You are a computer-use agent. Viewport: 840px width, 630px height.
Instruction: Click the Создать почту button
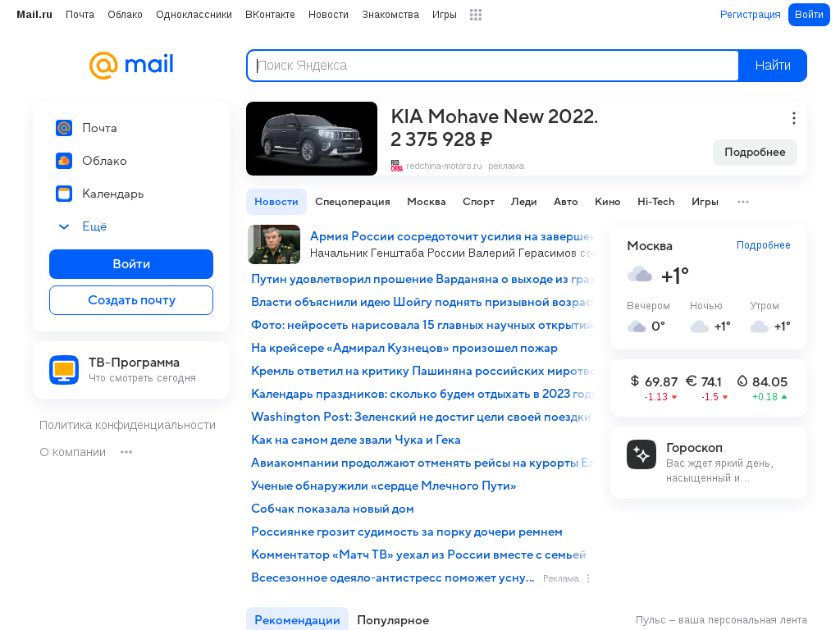click(131, 300)
